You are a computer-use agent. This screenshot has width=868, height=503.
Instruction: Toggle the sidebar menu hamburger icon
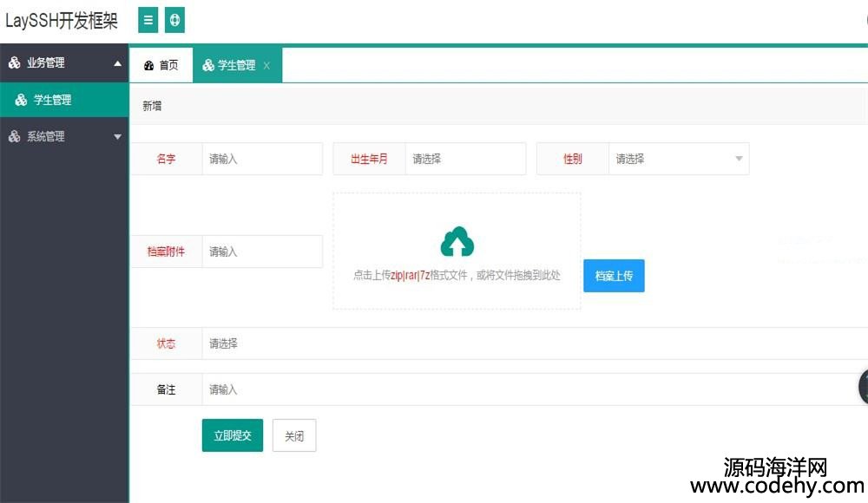tap(148, 20)
